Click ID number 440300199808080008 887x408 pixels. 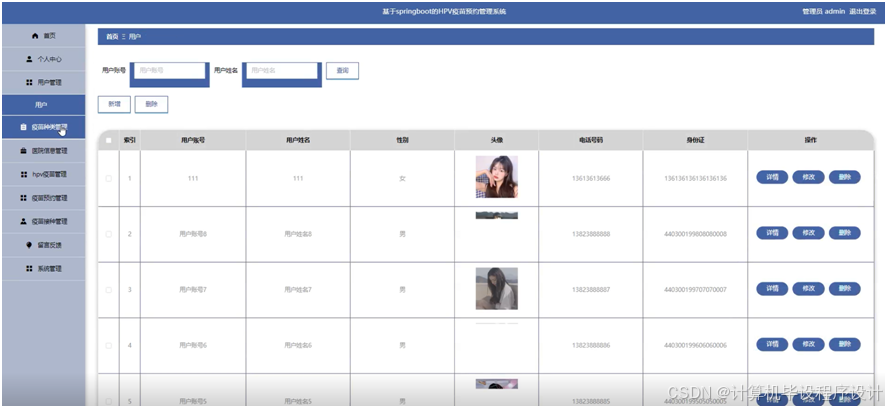pyautogui.click(x=695, y=234)
